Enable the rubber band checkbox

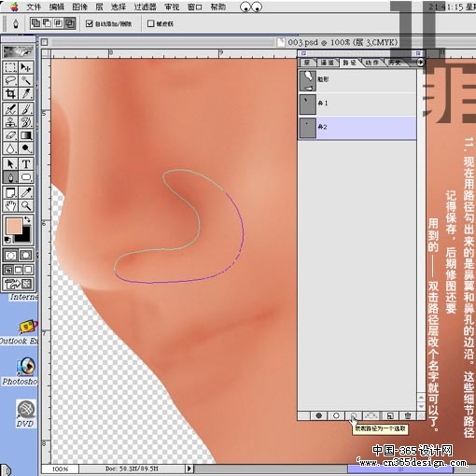click(x=150, y=23)
